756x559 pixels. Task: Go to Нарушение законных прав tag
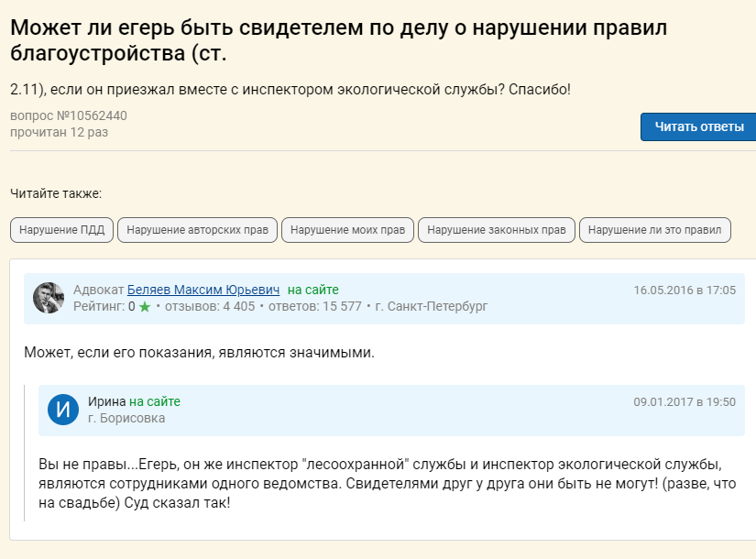pos(496,230)
